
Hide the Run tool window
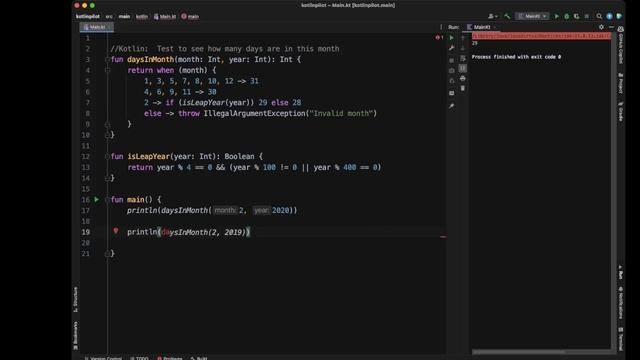611,27
